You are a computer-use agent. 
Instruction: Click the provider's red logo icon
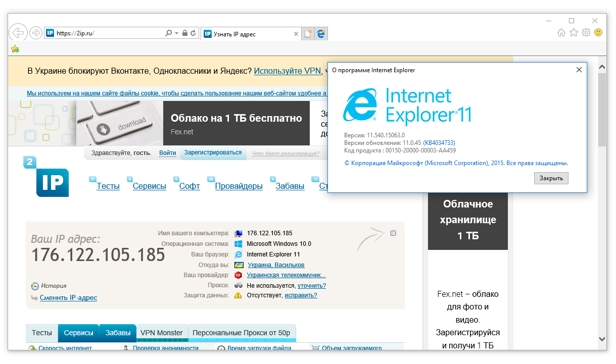tap(239, 275)
